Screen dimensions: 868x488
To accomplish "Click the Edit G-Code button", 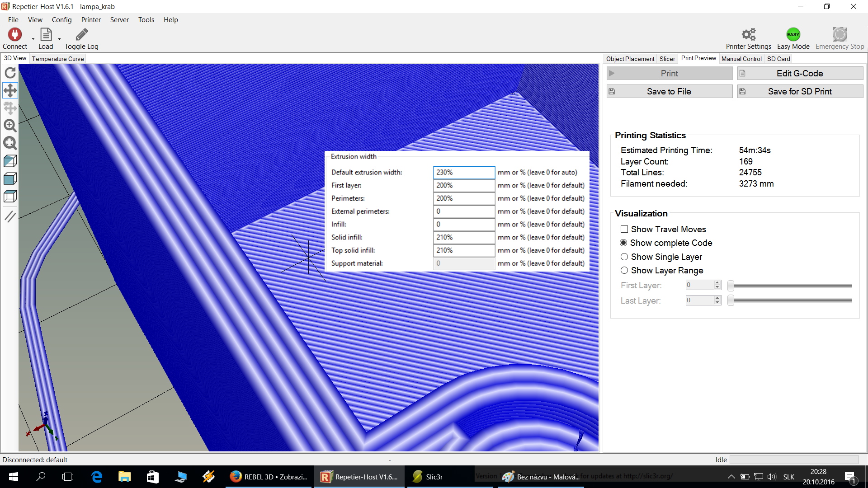I will [x=800, y=74].
